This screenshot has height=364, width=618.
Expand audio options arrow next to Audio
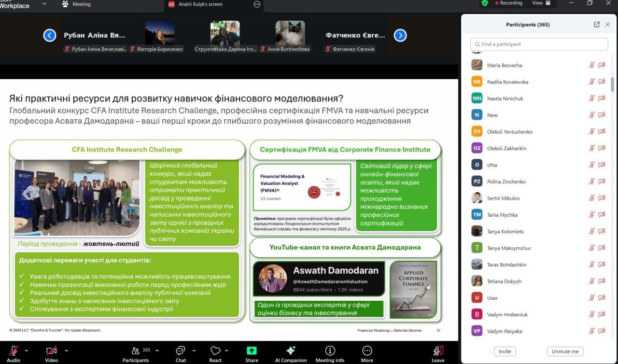pyautogui.click(x=27, y=350)
